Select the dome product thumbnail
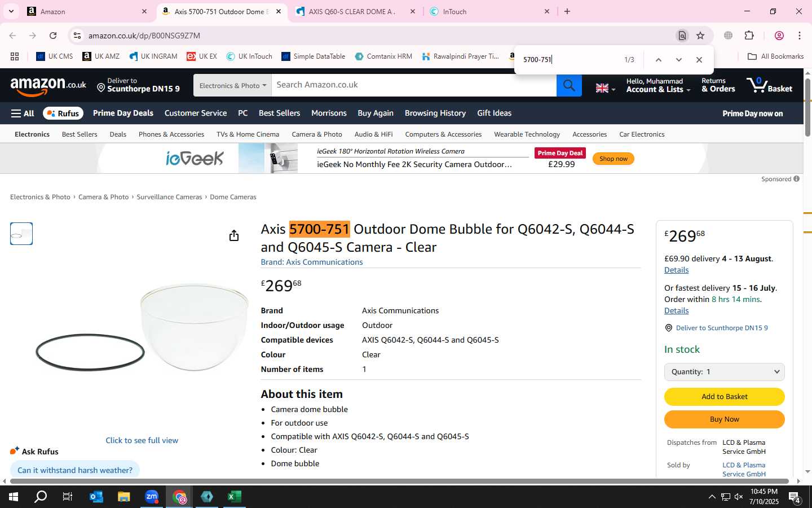Image resolution: width=812 pixels, height=508 pixels. point(21,234)
